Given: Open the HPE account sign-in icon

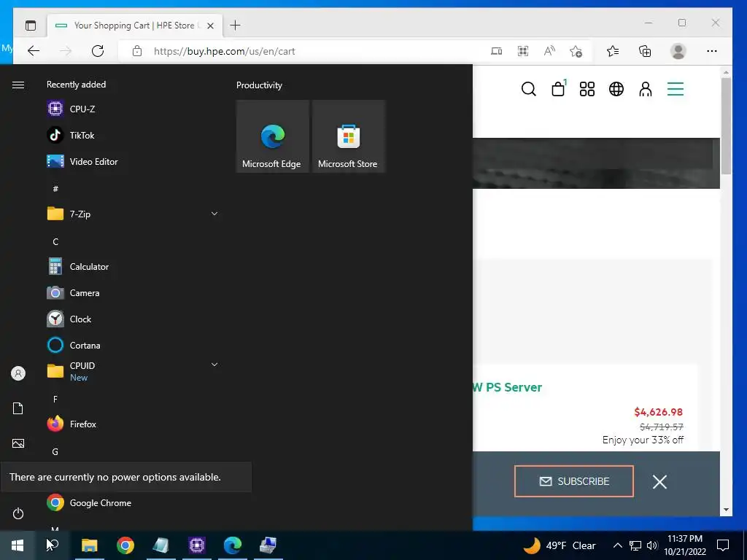Looking at the screenshot, I should (646, 89).
